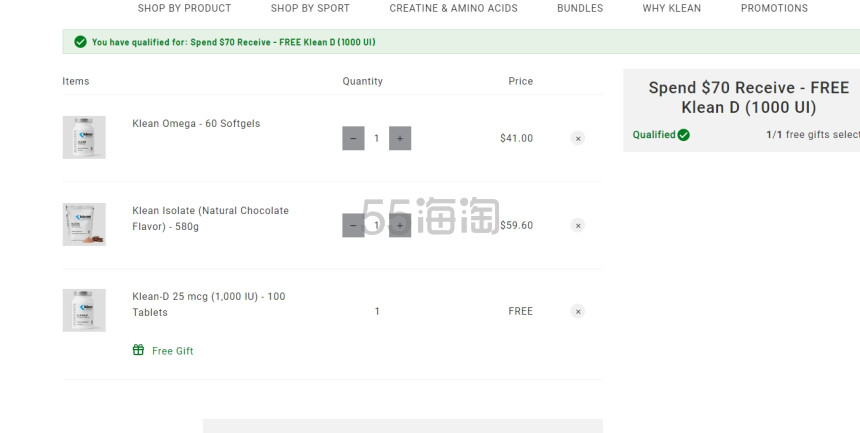
Task: Remove Klean Isolate from cart
Action: coord(577,226)
